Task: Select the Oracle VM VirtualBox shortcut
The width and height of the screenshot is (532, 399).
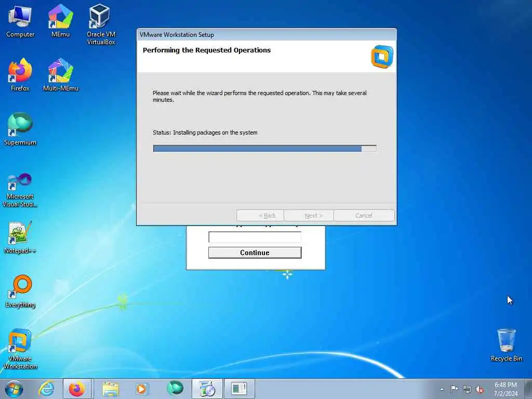Action: tap(101, 24)
